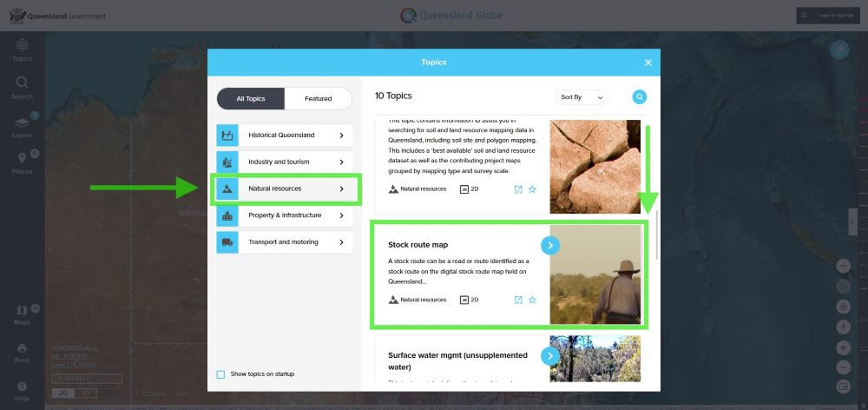Screen dimensions: 868x410
Task: Click the topics list vertical scrollbar
Action: pos(657,235)
